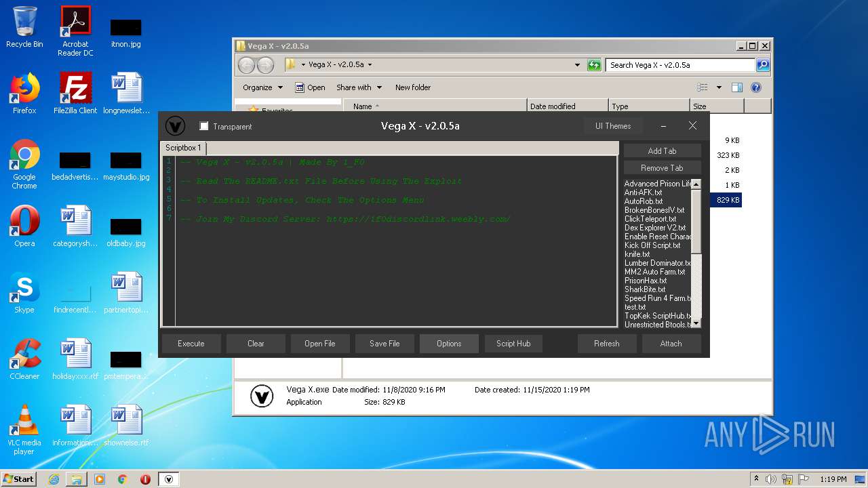Open Internet Explorer from the taskbar

[x=54, y=479]
